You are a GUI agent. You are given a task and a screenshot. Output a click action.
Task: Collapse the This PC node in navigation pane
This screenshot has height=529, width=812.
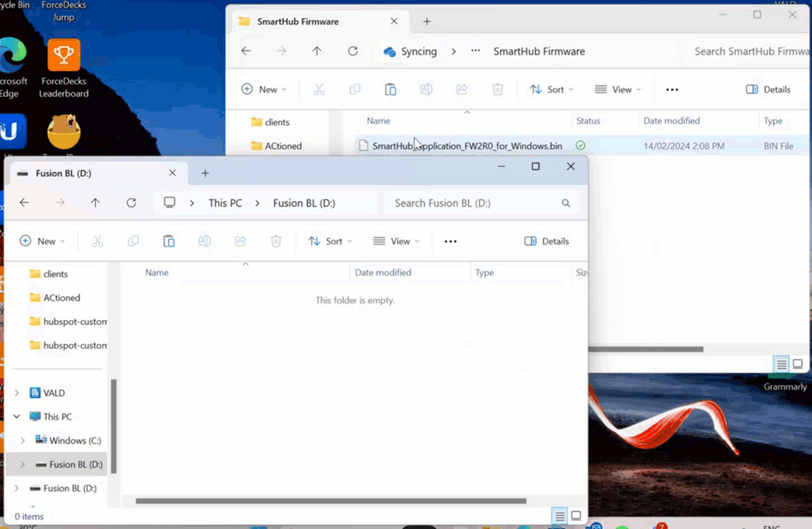point(16,416)
